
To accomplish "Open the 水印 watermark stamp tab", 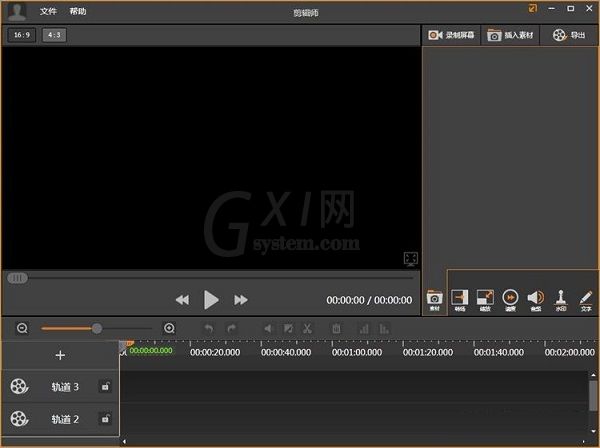I will [561, 300].
